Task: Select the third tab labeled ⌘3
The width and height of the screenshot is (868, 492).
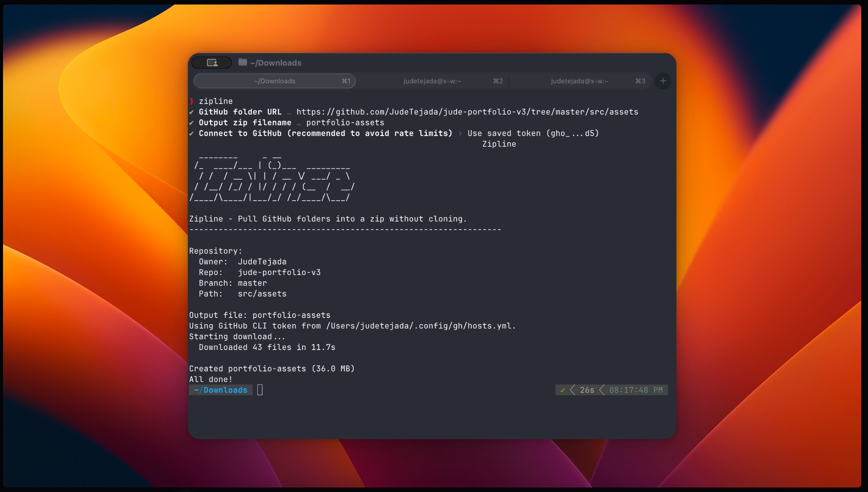Action: tap(580, 81)
